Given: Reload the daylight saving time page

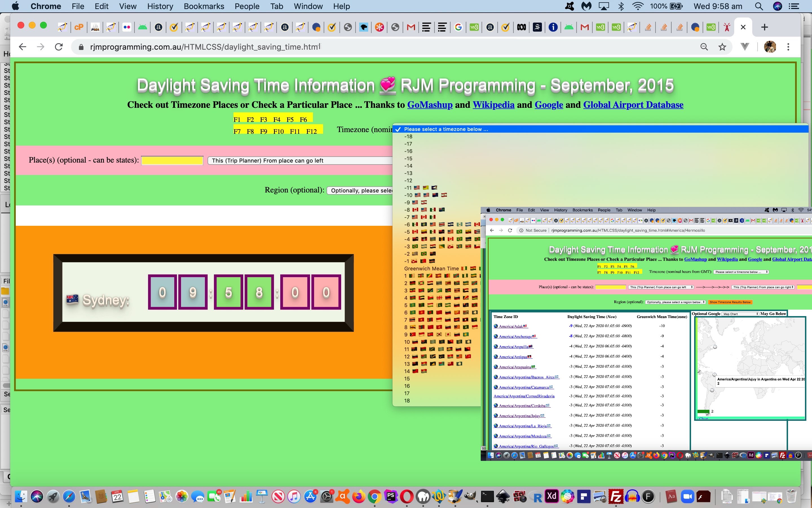Looking at the screenshot, I should tap(59, 47).
